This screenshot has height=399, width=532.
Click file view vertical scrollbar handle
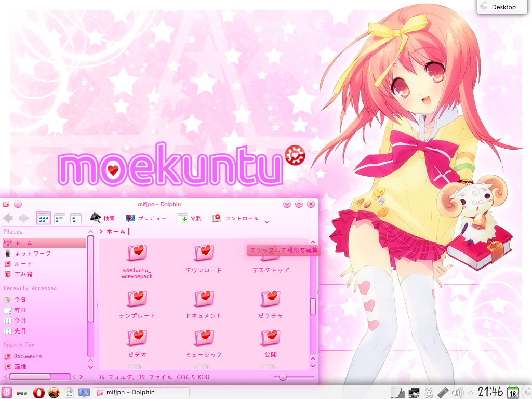[x=313, y=306]
